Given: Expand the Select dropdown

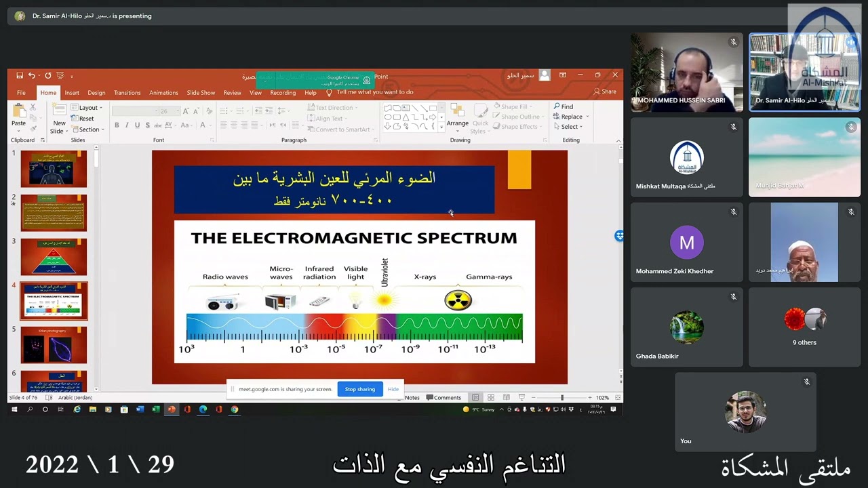Looking at the screenshot, I should [568, 127].
